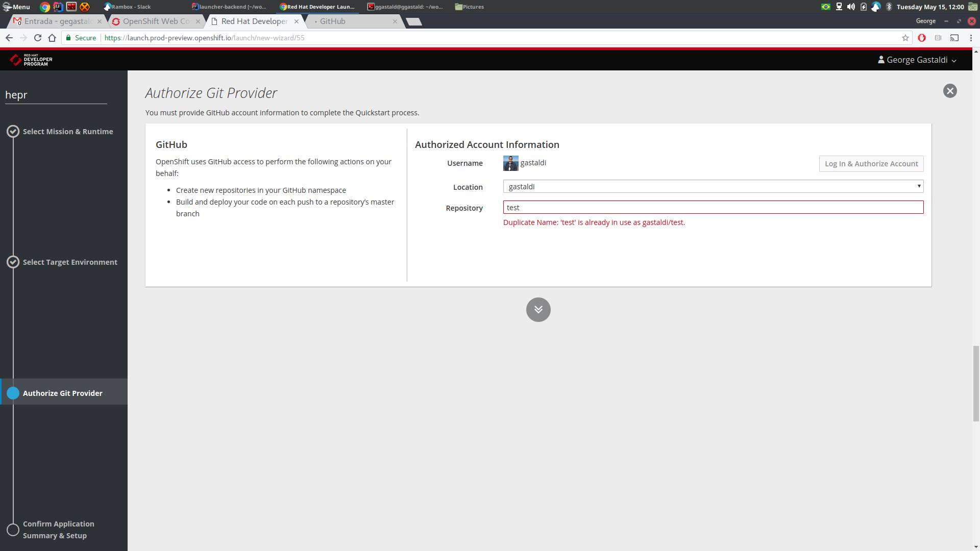Screen dimensions: 980x551
Task: Launch IntelliJ IDEA from the taskbar
Action: click(58, 7)
